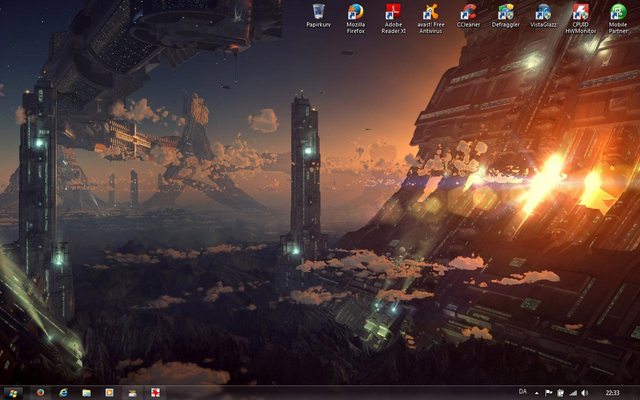Open the VistaGlazz desktop shortcut

tap(543, 13)
